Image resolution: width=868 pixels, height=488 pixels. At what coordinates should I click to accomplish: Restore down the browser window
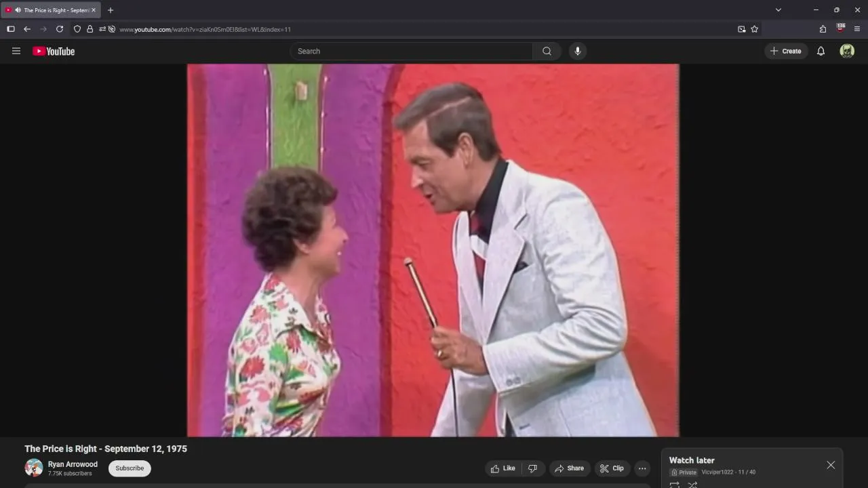click(836, 10)
